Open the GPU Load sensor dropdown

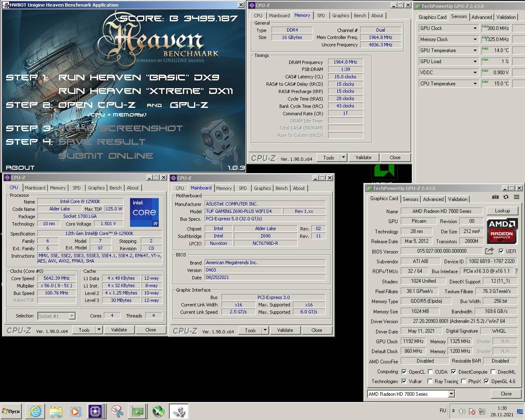475,62
